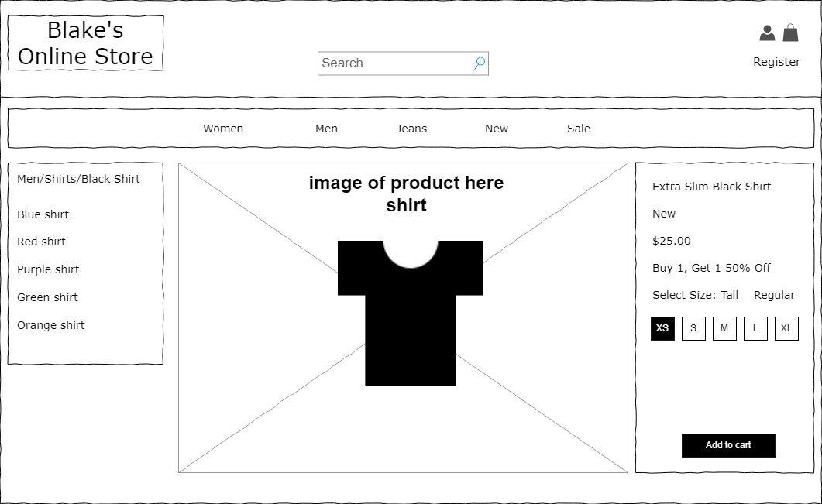Click the Register link
Image resolution: width=822 pixels, height=504 pixels.
click(x=776, y=62)
